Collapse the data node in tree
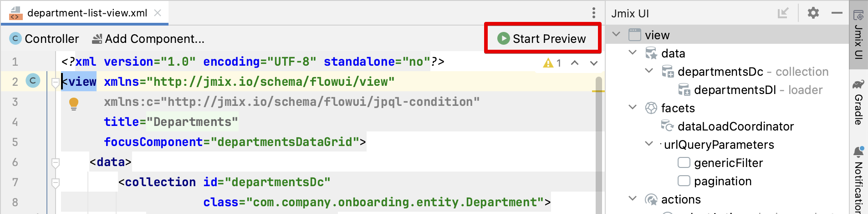This screenshot has height=214, width=868. (x=633, y=52)
